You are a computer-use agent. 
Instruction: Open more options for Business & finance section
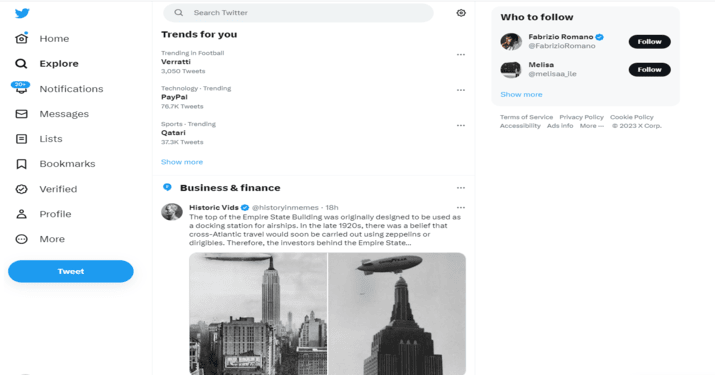click(461, 188)
